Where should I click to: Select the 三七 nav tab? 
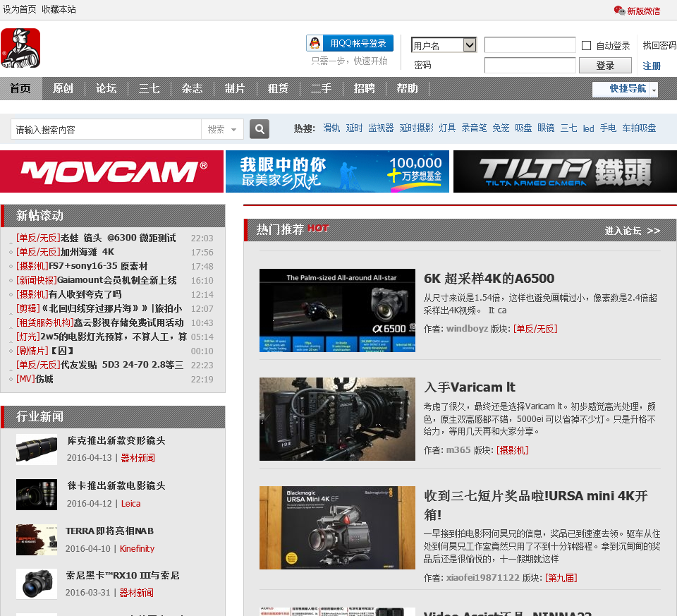click(150, 89)
